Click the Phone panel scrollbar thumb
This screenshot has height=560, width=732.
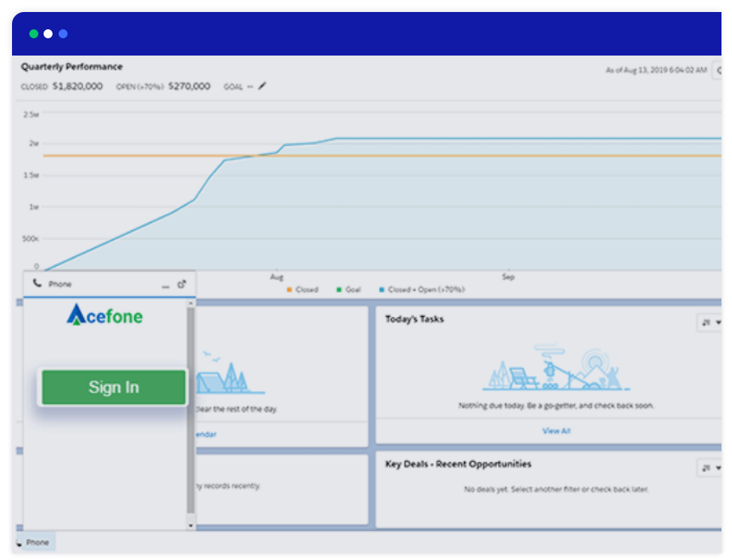pyautogui.click(x=191, y=410)
